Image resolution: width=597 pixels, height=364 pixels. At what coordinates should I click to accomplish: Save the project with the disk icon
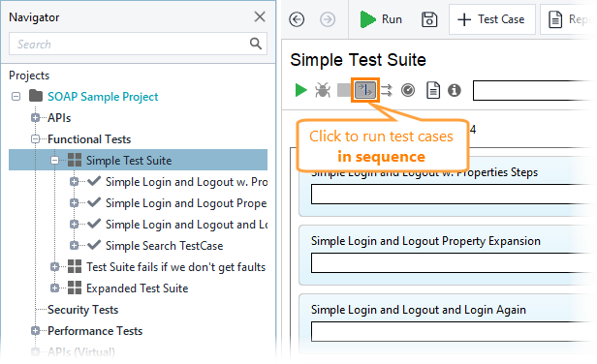pos(429,19)
